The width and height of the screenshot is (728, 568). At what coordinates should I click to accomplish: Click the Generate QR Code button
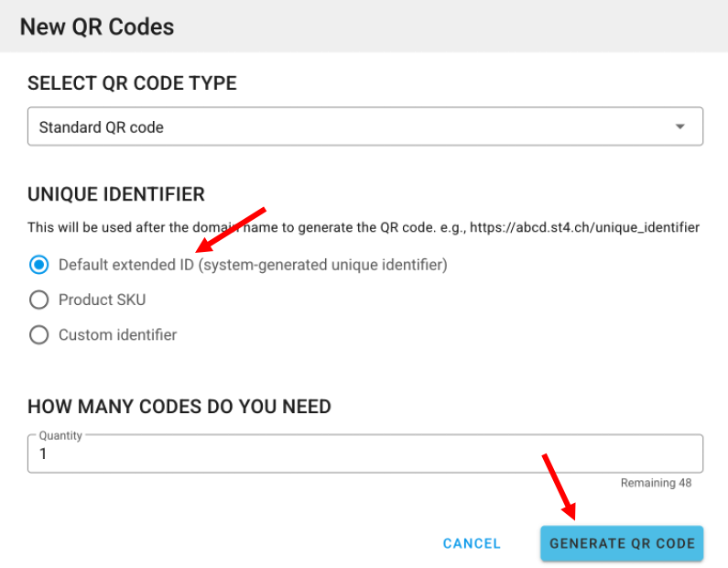coord(622,543)
